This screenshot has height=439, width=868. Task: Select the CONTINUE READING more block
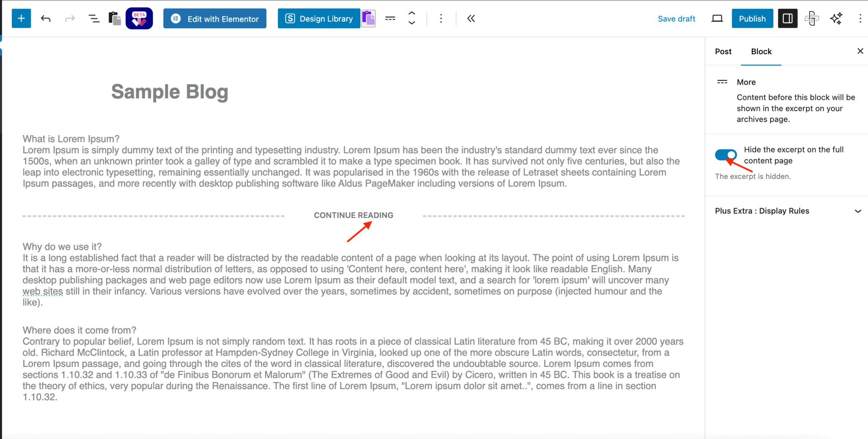(x=354, y=215)
